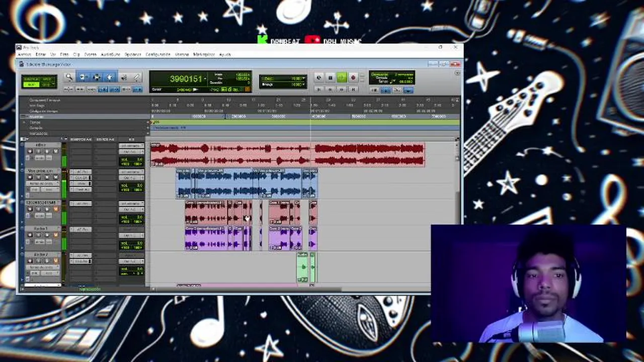
Task: Open the edit window toolbar menu arrow
Action: tap(457, 73)
